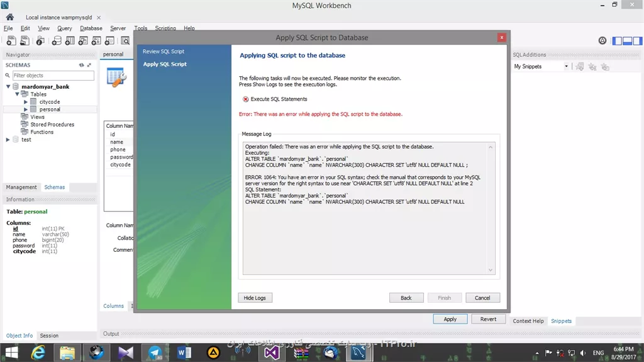This screenshot has height=362, width=644.
Task: Launch Internet Explorer from taskbar
Action: (x=38, y=353)
